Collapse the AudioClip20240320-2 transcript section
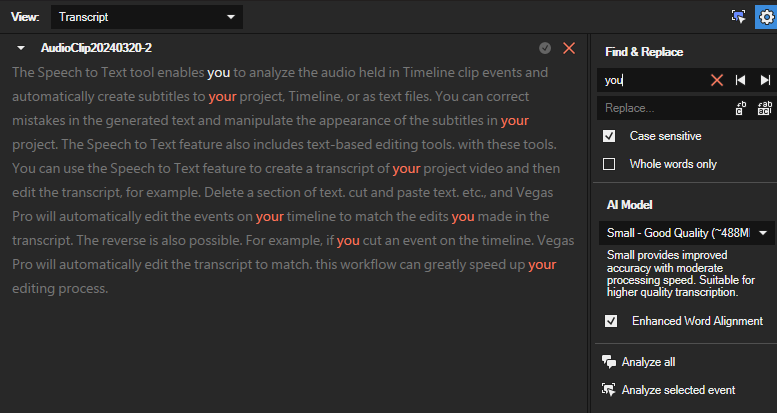Screen dimensions: 777x413 coord(21,48)
